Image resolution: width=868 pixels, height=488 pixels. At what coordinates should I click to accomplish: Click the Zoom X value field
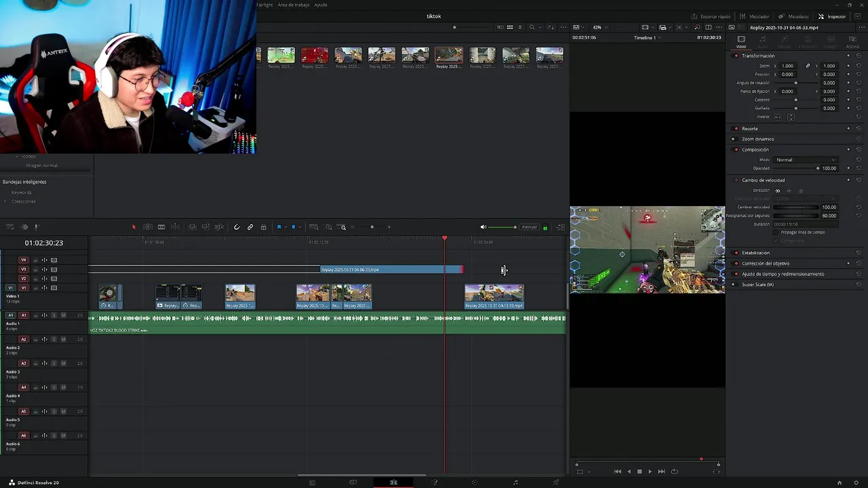click(788, 66)
